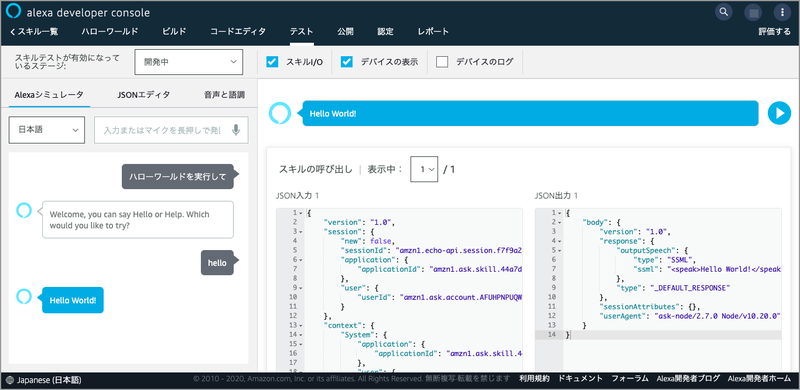The image size is (800, 390).
Task: Click Japanese (日本語) language selector
Action: [x=49, y=380]
